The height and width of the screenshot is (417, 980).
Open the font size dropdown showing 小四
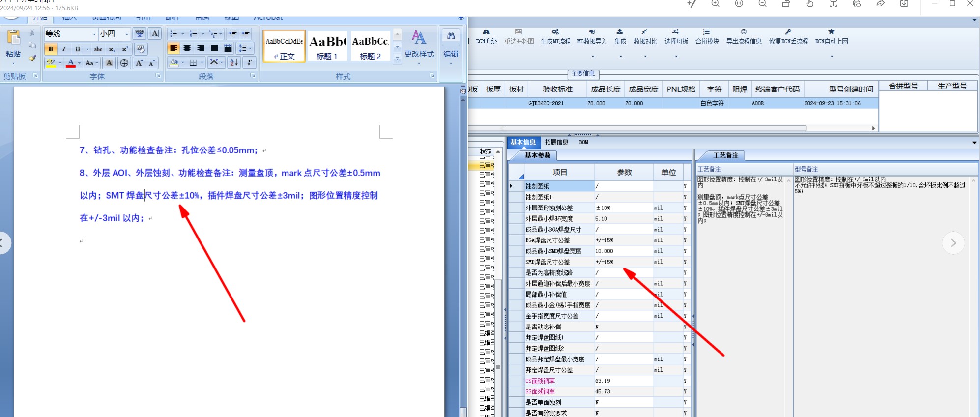[127, 34]
